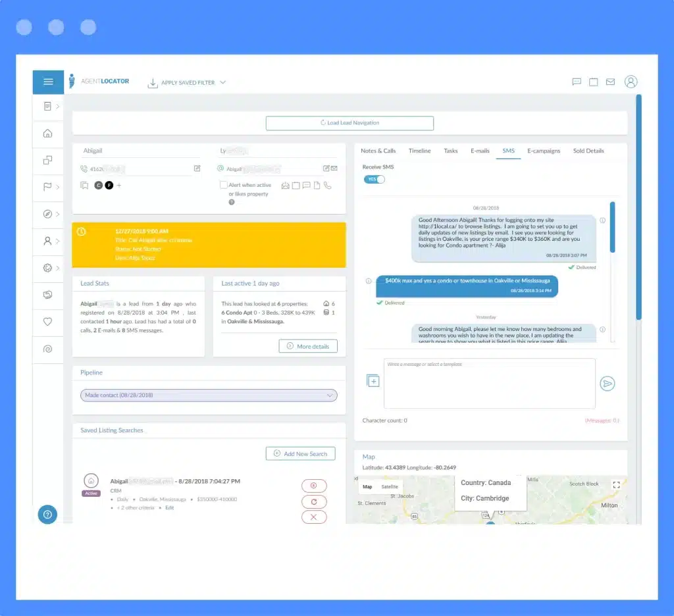This screenshot has height=616, width=674.
Task: Click the More details button
Action: (x=307, y=346)
